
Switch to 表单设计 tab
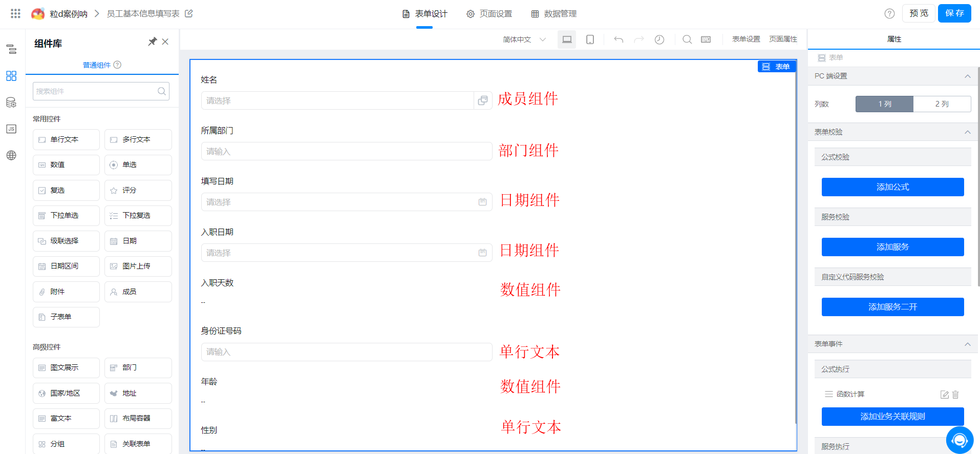(x=424, y=14)
